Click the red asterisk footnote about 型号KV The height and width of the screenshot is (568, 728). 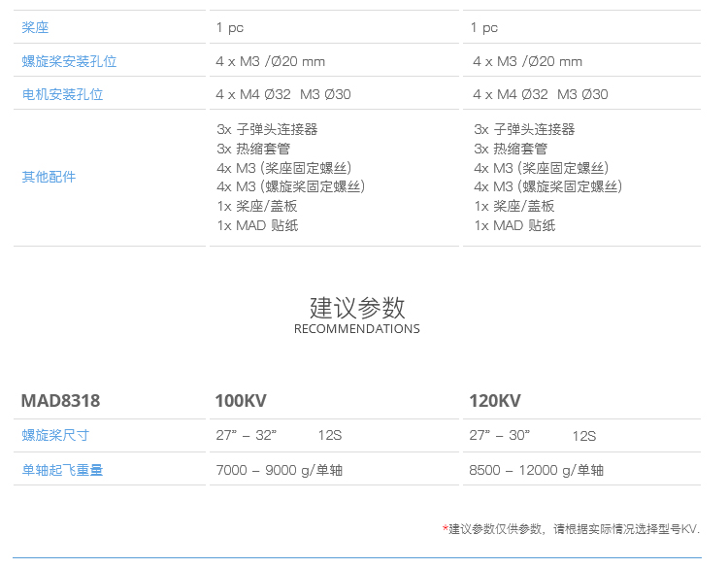pos(571,529)
